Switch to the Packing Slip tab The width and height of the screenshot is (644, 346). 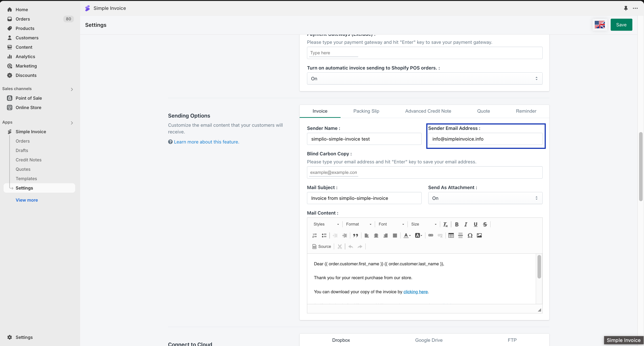(x=366, y=111)
